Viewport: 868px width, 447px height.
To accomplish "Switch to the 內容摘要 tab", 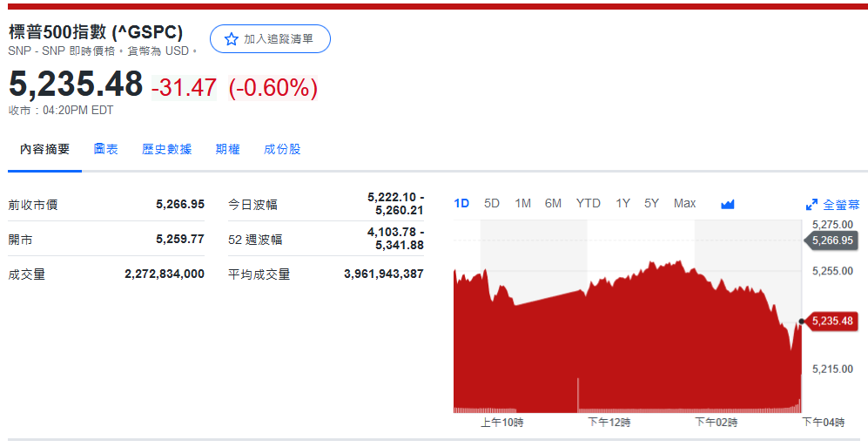I will (45, 149).
